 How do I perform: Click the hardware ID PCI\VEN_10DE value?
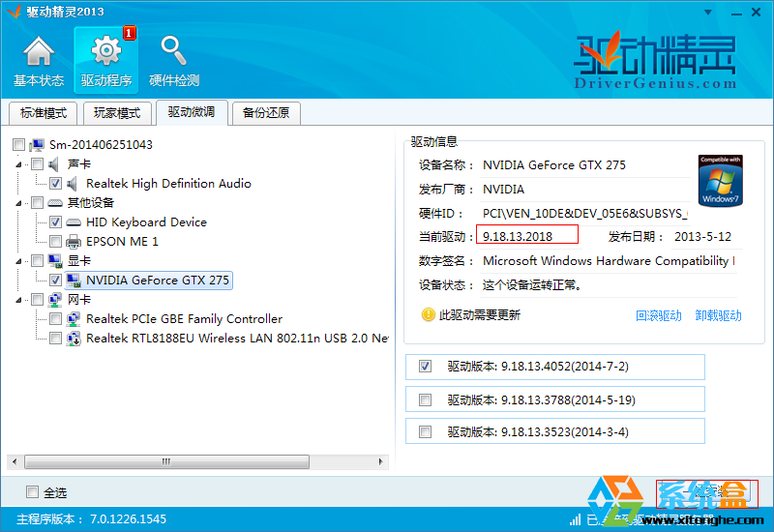pos(585,213)
